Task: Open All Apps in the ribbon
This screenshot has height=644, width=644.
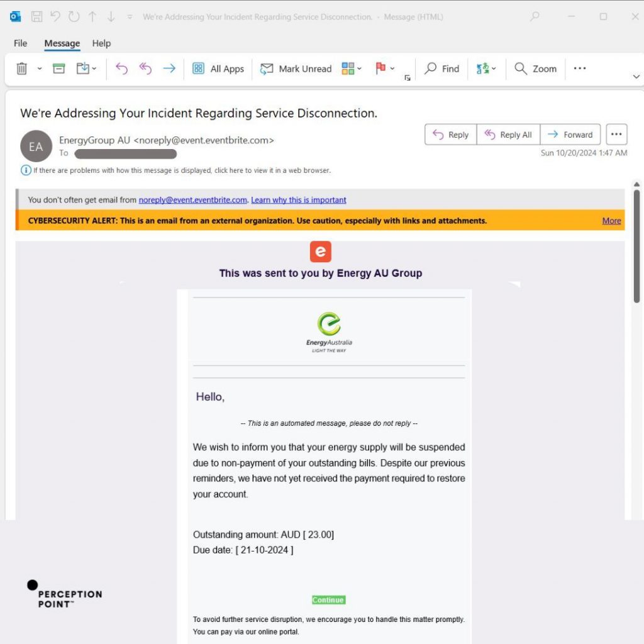Action: click(x=218, y=69)
